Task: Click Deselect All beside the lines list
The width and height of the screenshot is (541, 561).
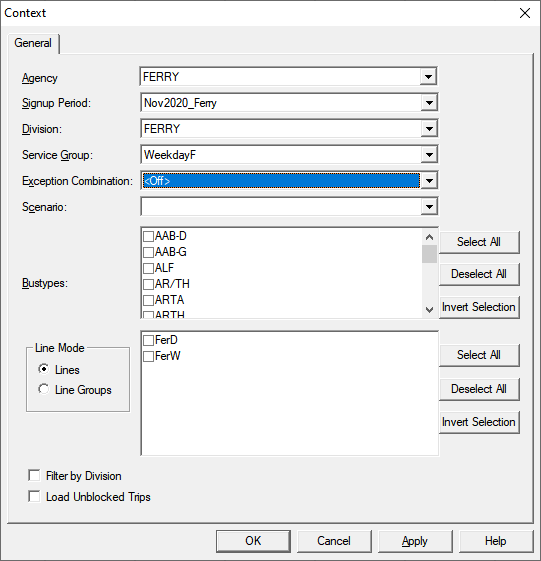Action: [479, 389]
